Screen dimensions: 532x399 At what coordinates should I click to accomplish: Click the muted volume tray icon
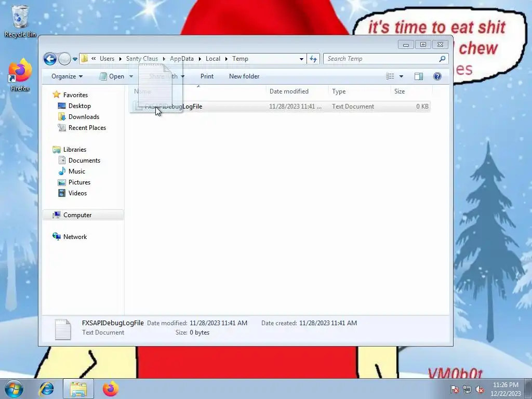480,389
